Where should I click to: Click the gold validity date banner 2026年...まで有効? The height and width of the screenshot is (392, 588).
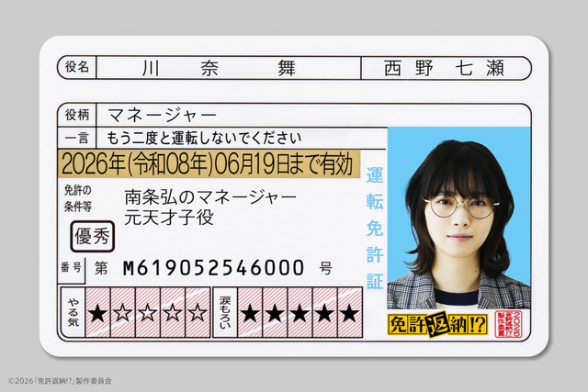pos(209,164)
